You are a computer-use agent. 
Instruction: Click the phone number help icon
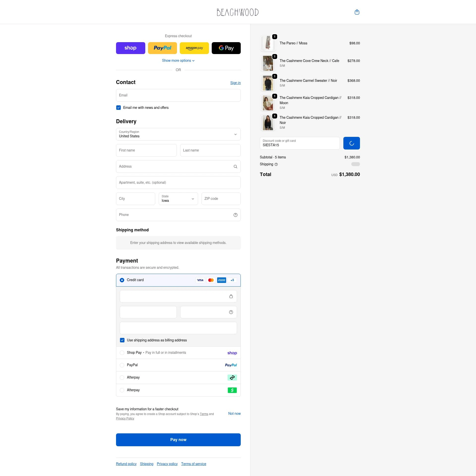235,215
